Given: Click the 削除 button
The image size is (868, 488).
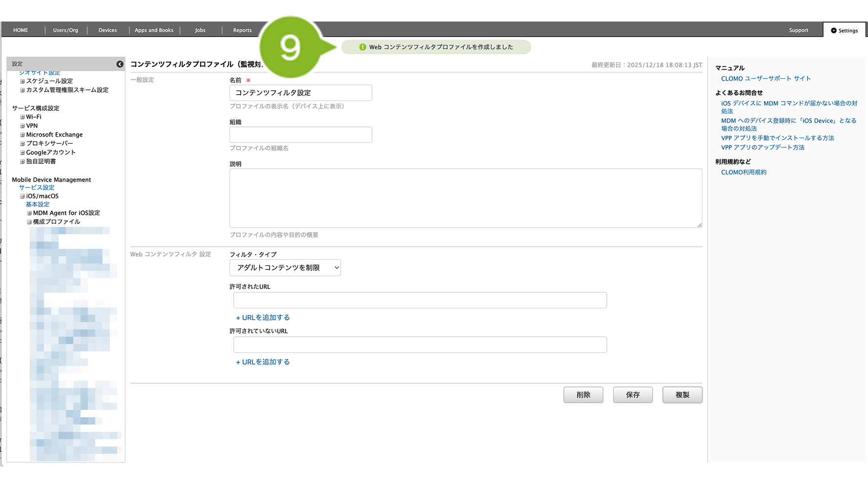Looking at the screenshot, I should click(x=583, y=395).
